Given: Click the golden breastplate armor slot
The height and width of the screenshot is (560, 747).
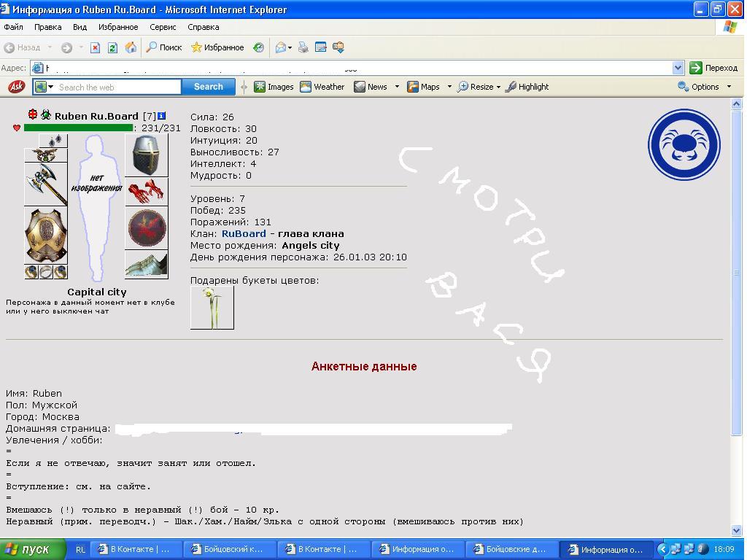Looking at the screenshot, I should [x=46, y=236].
